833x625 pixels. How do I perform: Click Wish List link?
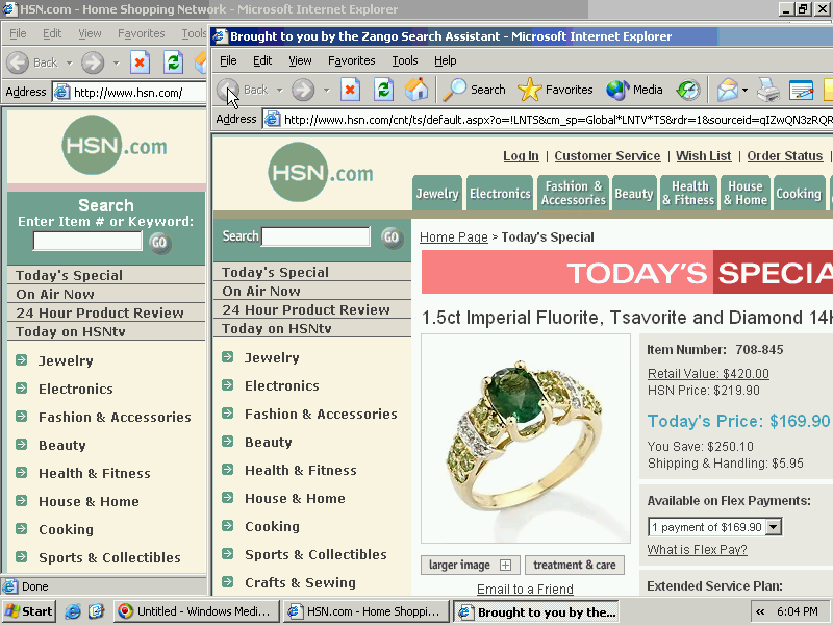tap(703, 156)
